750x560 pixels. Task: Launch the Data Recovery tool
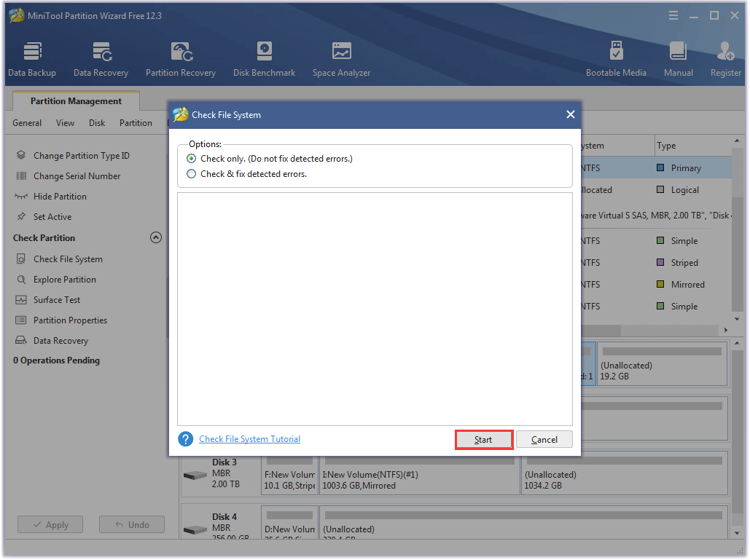click(x=101, y=59)
